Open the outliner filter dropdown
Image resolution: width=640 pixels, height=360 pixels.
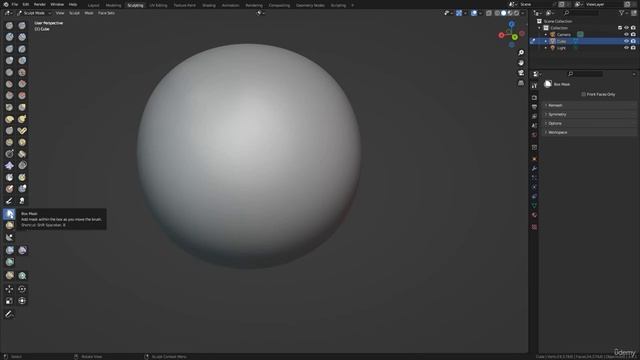(623, 13)
